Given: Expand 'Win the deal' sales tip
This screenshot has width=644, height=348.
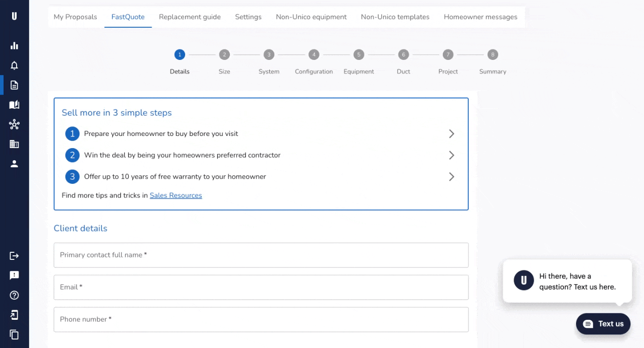Looking at the screenshot, I should (x=451, y=155).
